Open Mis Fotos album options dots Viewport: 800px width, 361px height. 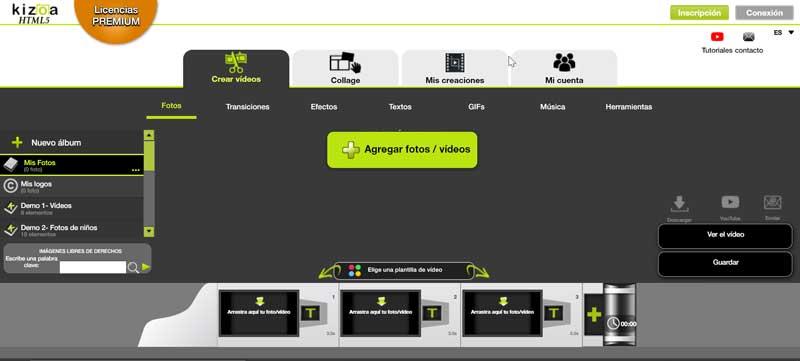coord(136,170)
